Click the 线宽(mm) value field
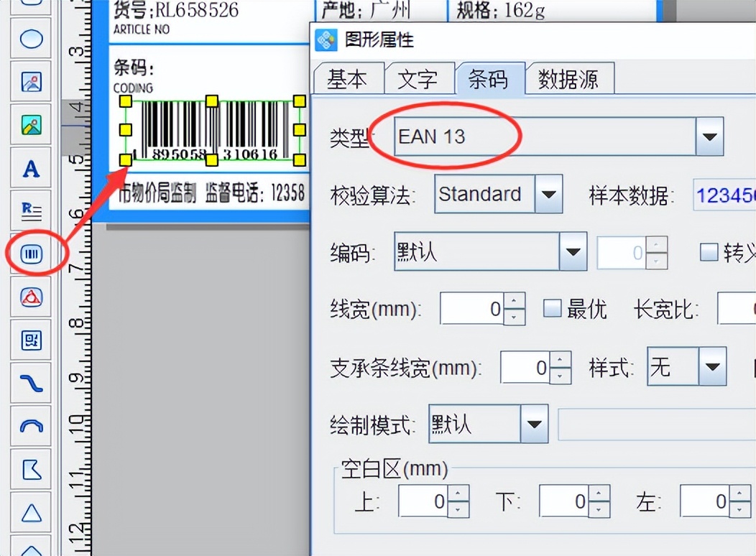The image size is (756, 556). 472,309
